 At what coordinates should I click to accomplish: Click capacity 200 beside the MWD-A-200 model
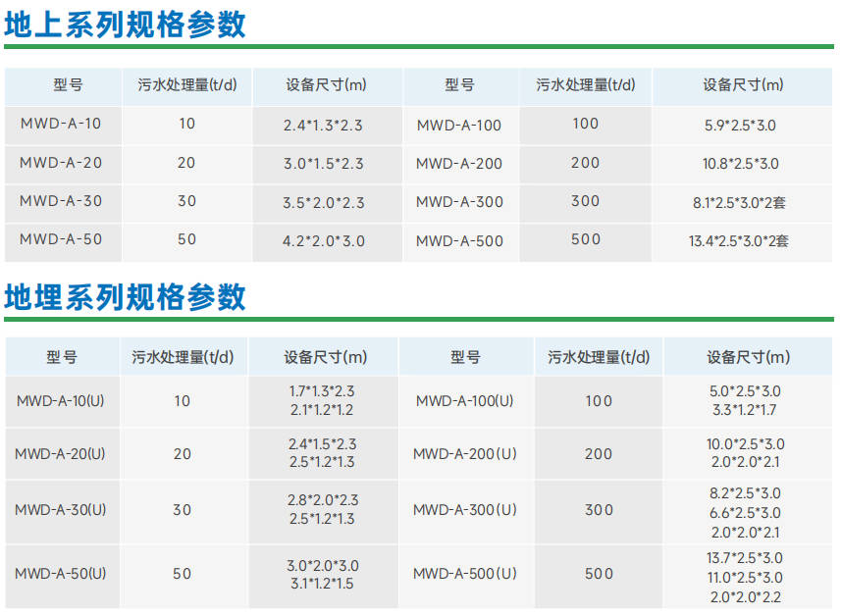pyautogui.click(x=585, y=163)
